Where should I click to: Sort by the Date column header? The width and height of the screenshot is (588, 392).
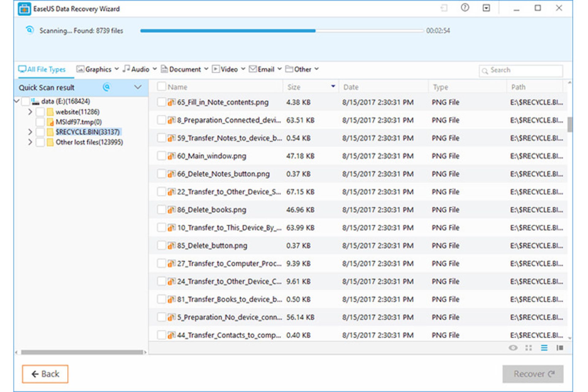[x=384, y=87]
